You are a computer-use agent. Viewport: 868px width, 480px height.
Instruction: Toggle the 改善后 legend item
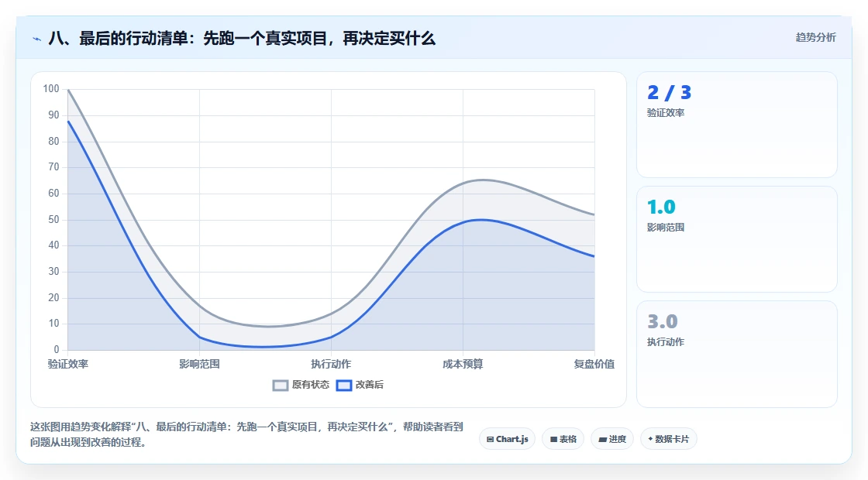pos(360,385)
